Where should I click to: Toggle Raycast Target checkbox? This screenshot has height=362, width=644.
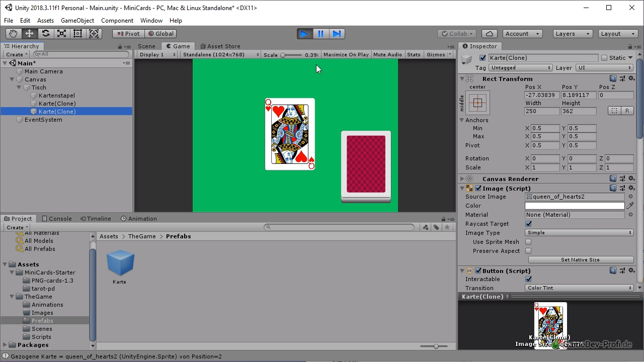(528, 224)
